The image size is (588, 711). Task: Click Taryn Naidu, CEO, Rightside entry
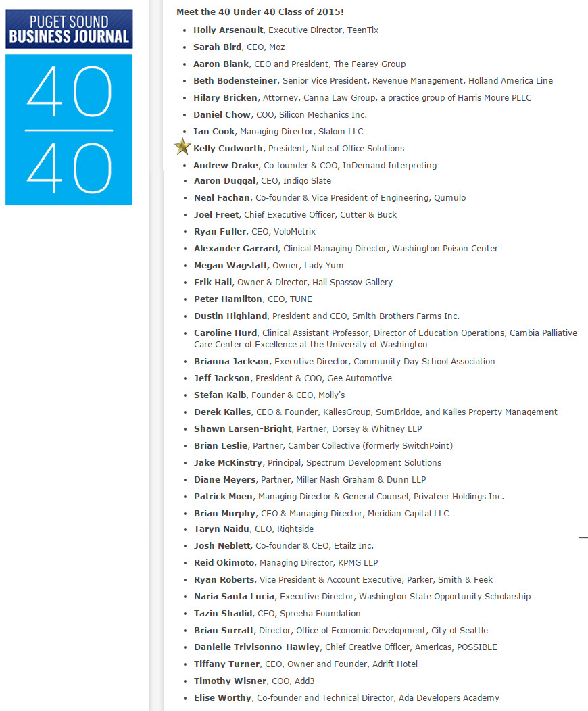254,529
